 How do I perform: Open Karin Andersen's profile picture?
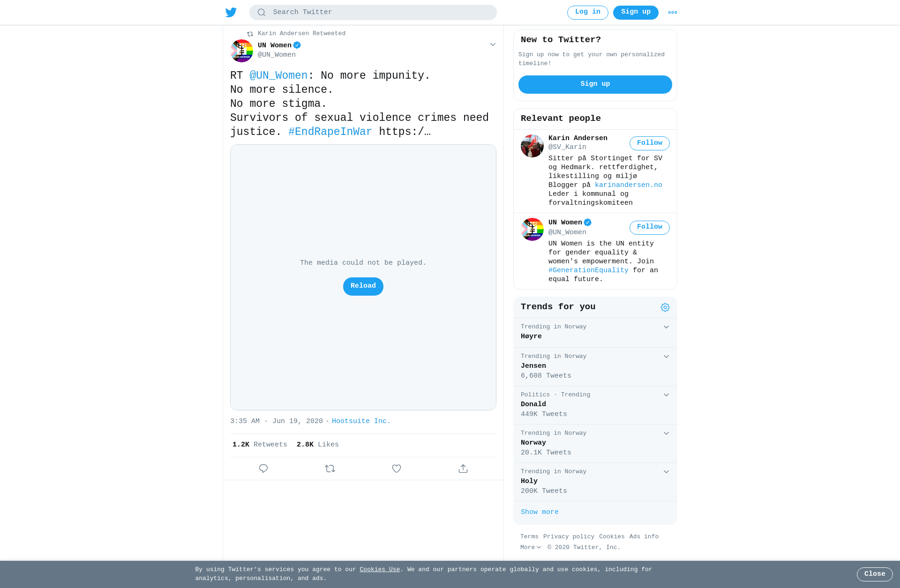pyautogui.click(x=532, y=146)
